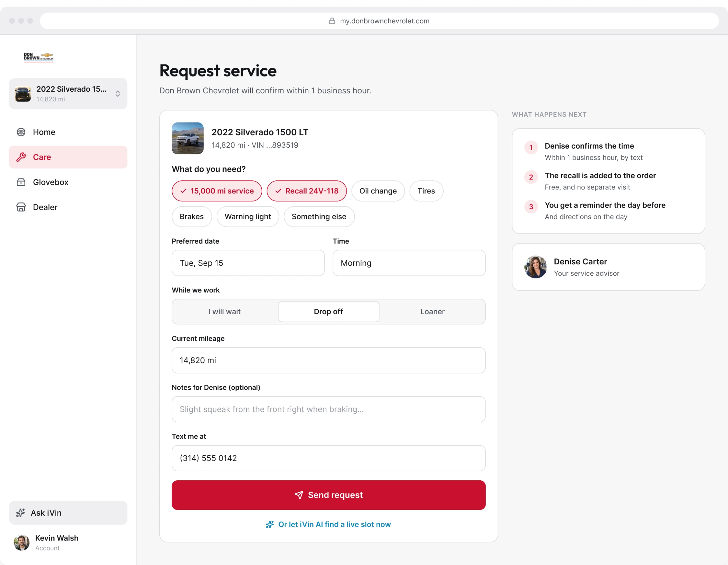The height and width of the screenshot is (565, 728).
Task: Open the Preferred date picker
Action: tap(248, 263)
